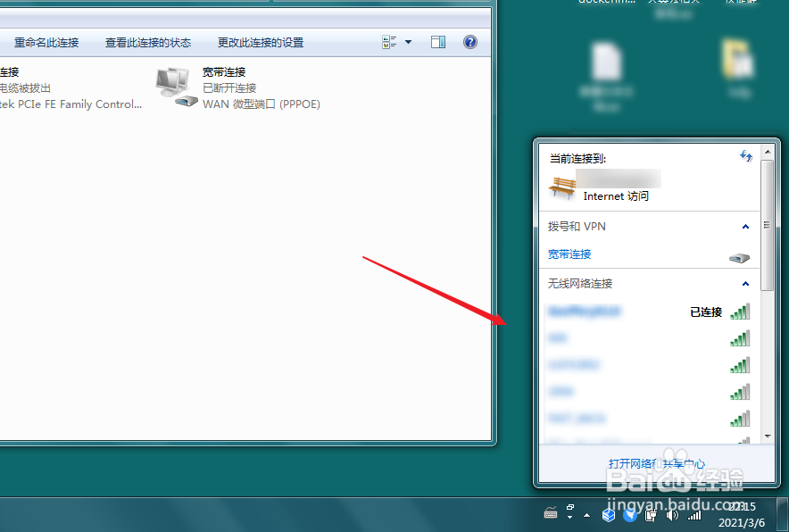The height and width of the screenshot is (532, 789).
Task: Open the help question mark icon
Action: 470,42
